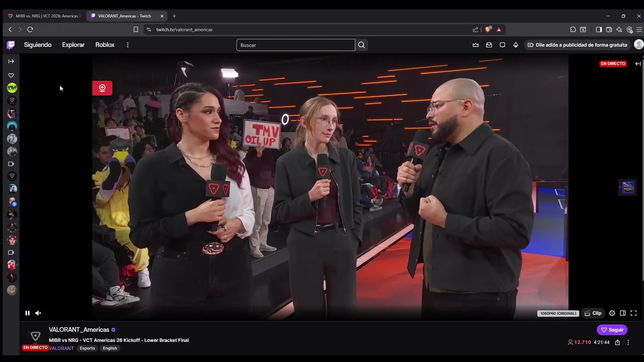Open green MW channel avatar in sidebar
This screenshot has width=644, height=362.
[12, 88]
